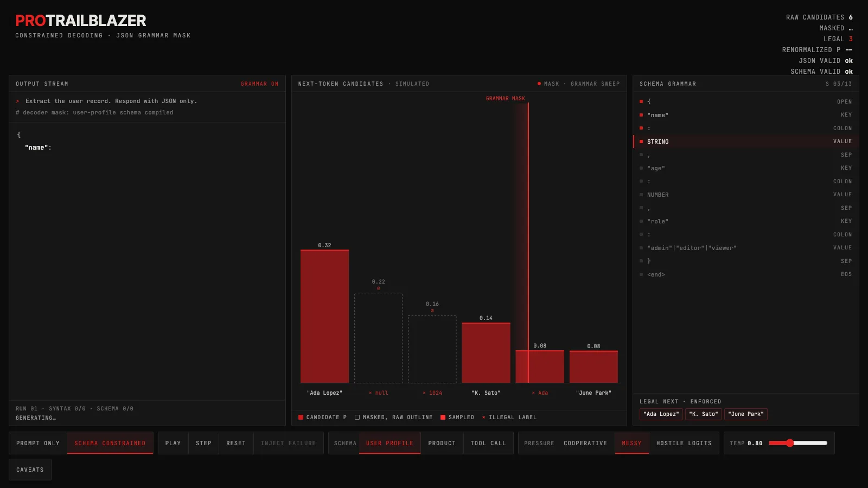868x488 pixels.
Task: Select the 0.14 "K. Sato" candidate bar
Action: tap(486, 352)
